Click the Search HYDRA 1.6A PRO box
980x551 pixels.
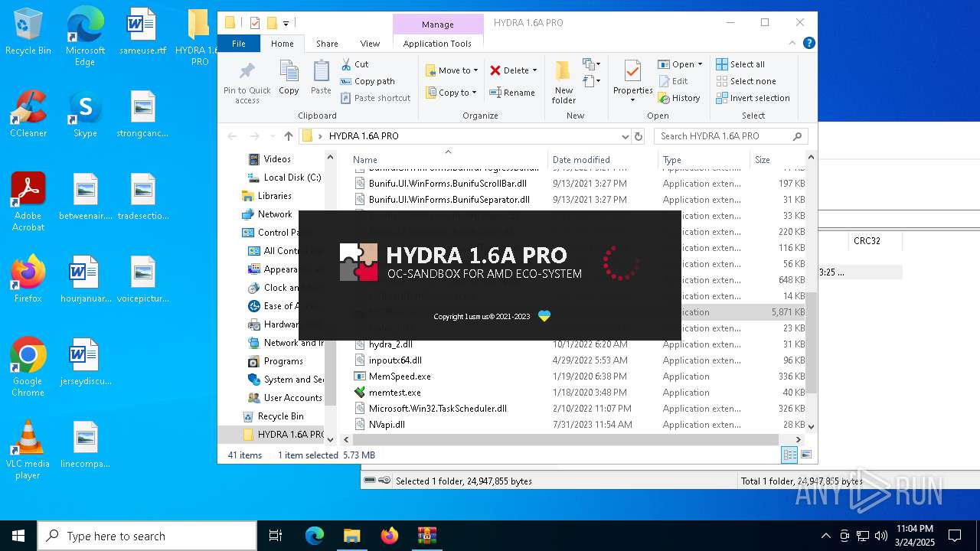pos(731,136)
